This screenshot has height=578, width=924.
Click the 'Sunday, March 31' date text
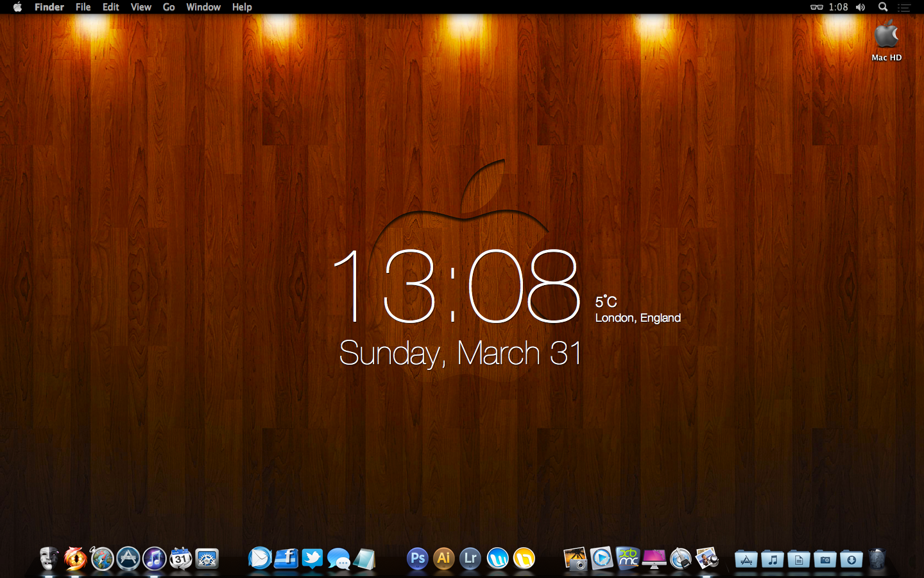(460, 353)
